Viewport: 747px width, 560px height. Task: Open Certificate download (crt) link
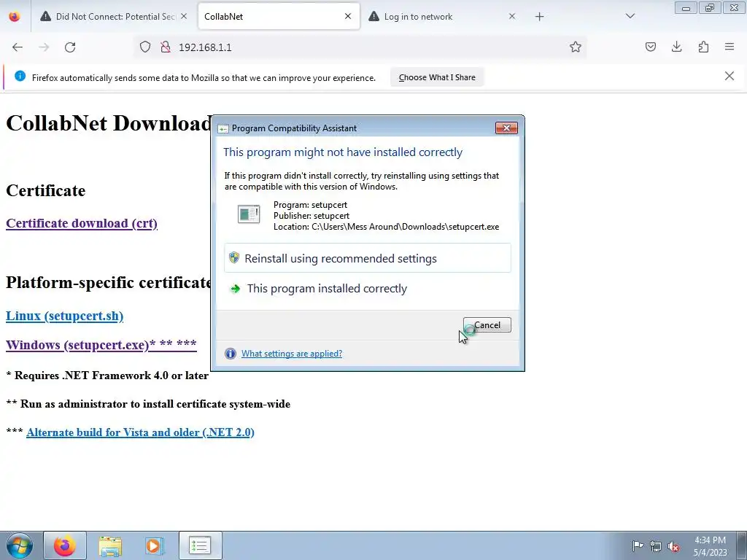pyautogui.click(x=82, y=223)
